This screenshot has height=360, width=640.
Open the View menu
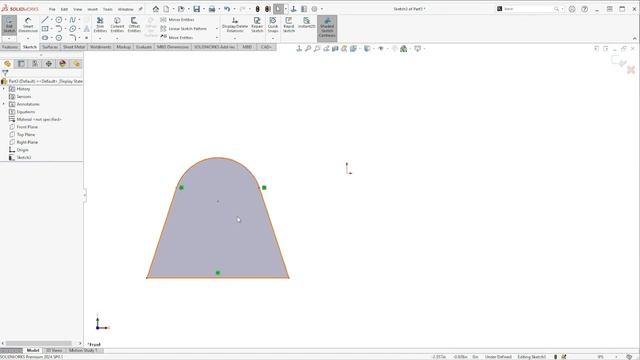point(78,9)
